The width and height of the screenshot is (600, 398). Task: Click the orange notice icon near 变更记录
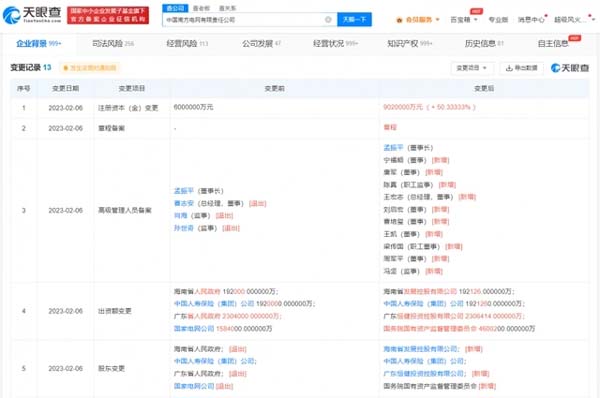pos(65,68)
